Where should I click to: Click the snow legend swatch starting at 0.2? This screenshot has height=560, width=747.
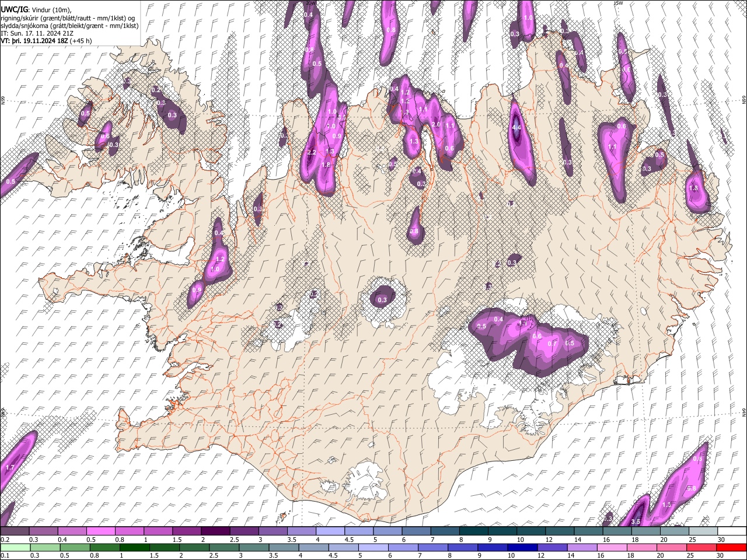pyautogui.click(x=15, y=531)
